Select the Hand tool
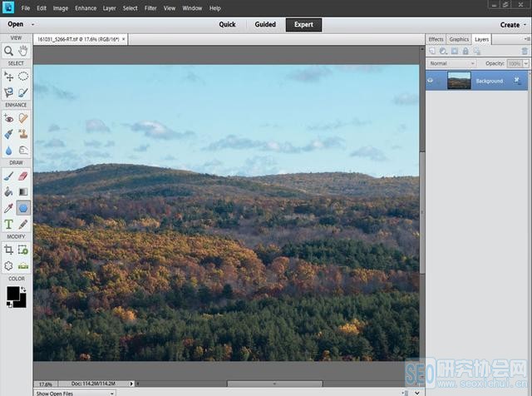This screenshot has width=532, height=396. (x=23, y=51)
